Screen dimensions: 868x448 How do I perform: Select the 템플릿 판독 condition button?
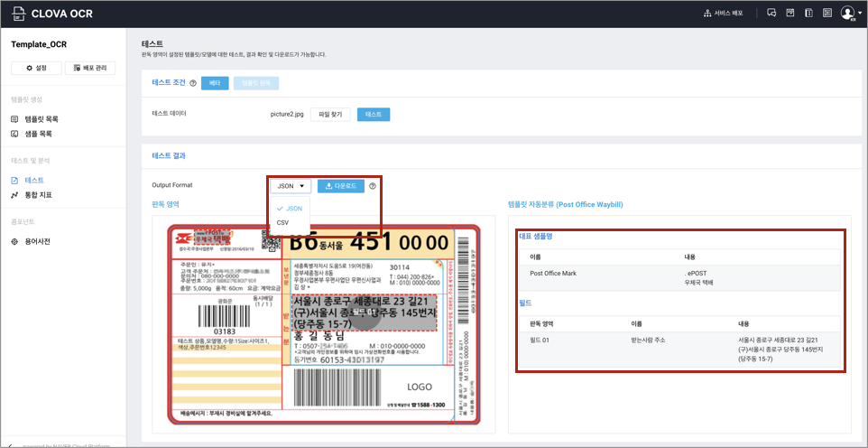(x=256, y=83)
